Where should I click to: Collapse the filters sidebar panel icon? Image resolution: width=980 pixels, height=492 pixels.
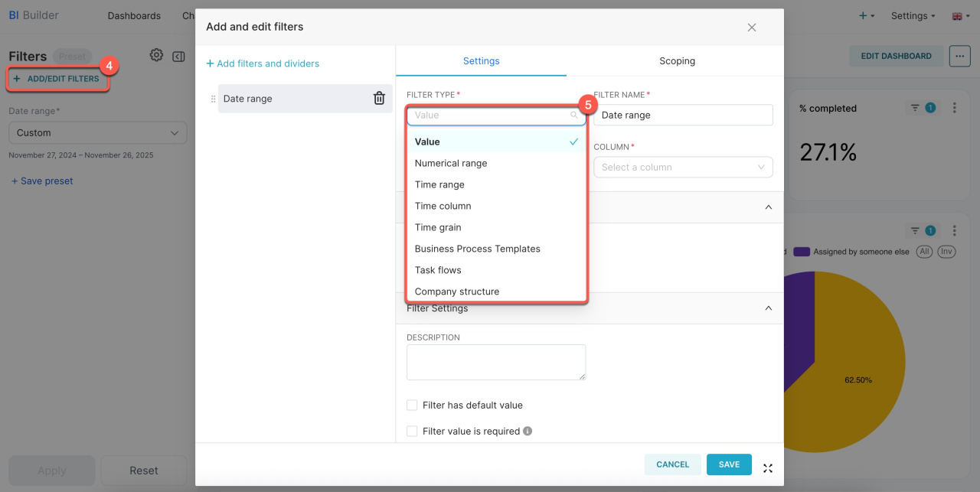click(x=178, y=56)
